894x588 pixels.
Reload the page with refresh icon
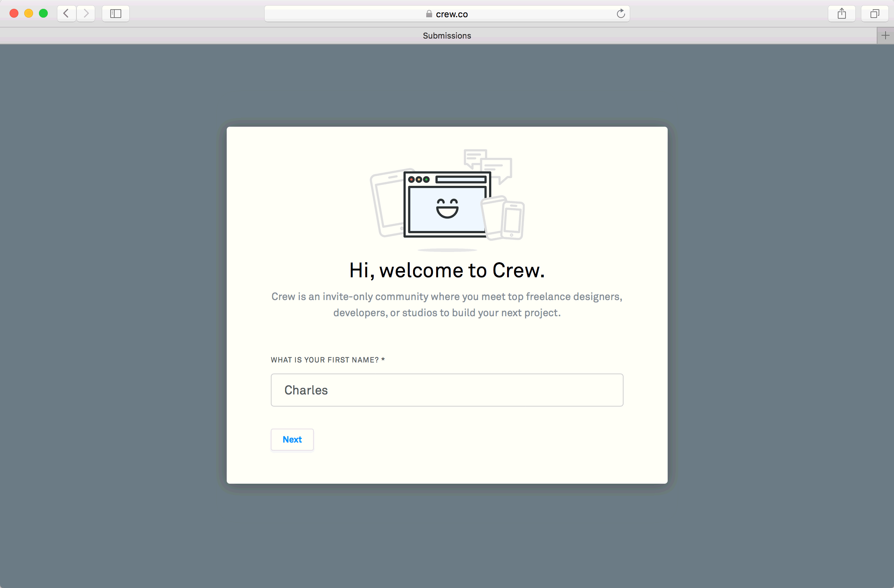(x=621, y=14)
